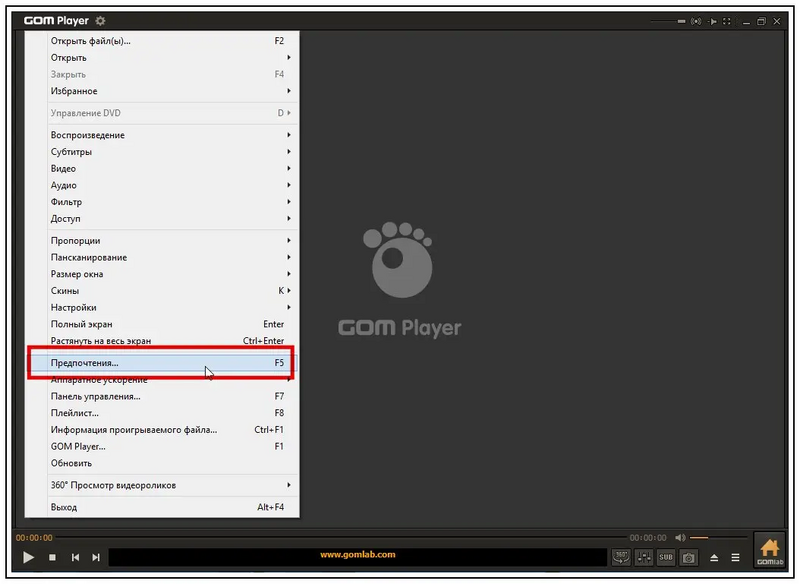Open the www.gomlab.com link
800x584 pixels.
point(358,554)
